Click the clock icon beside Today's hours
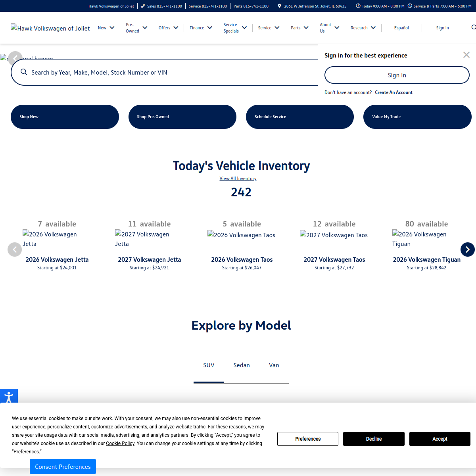 [358, 6]
